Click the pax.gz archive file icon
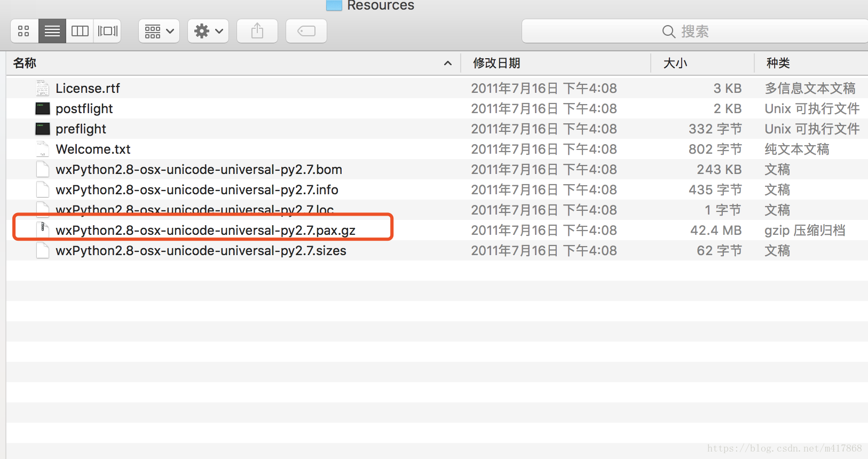This screenshot has height=459, width=868. pos(43,230)
